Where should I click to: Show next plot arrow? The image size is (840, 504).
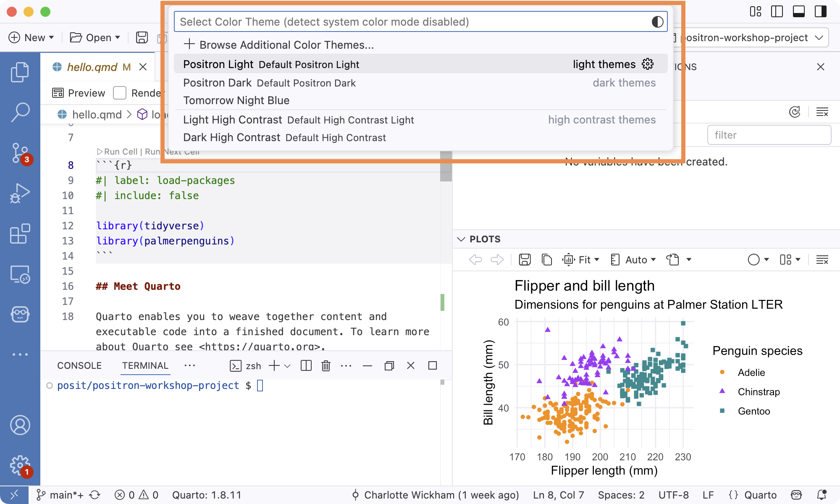point(497,260)
